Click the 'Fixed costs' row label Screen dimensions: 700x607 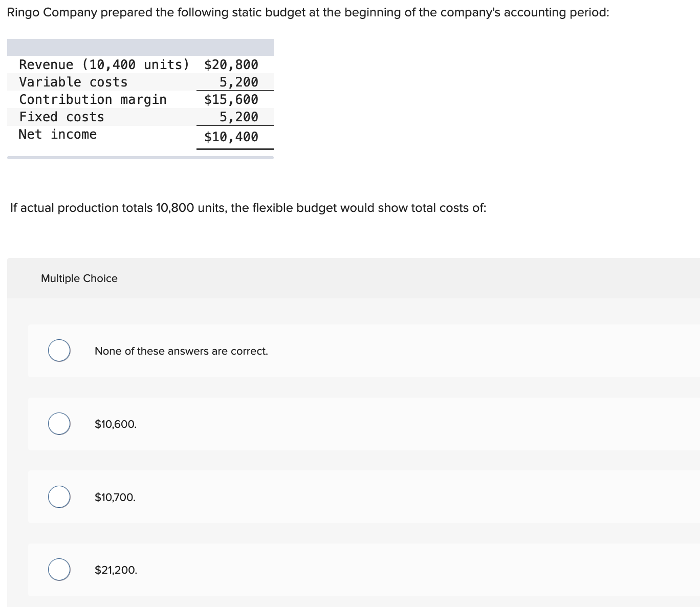point(61,117)
